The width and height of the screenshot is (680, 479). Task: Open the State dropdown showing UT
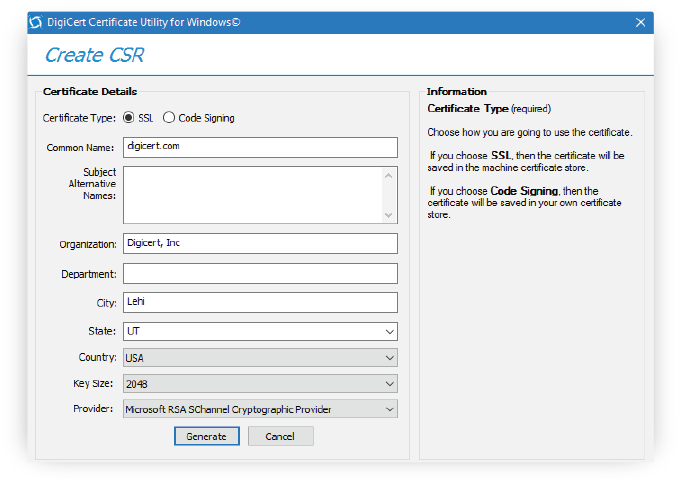click(260, 332)
